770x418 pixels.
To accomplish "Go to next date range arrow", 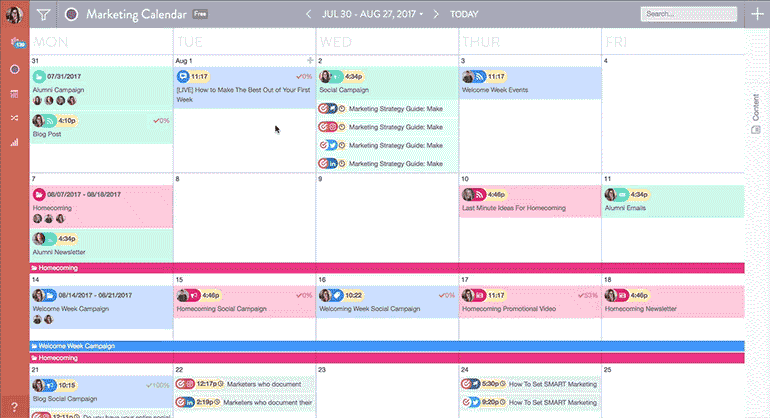I will 436,14.
